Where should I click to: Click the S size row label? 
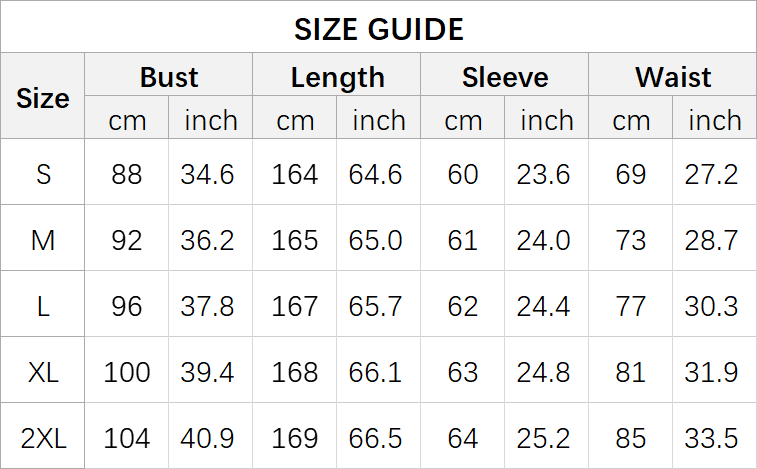tap(43, 174)
